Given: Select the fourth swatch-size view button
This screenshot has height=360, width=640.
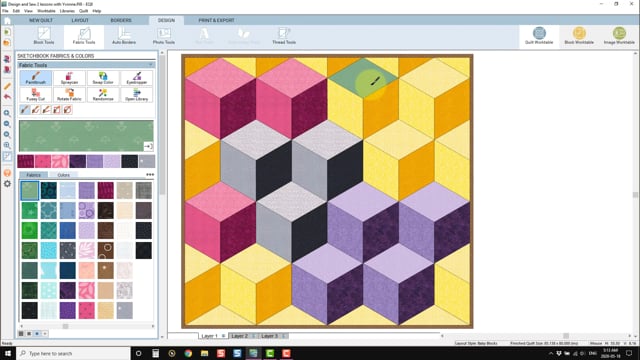Looking at the screenshot, I should click(x=44, y=333).
